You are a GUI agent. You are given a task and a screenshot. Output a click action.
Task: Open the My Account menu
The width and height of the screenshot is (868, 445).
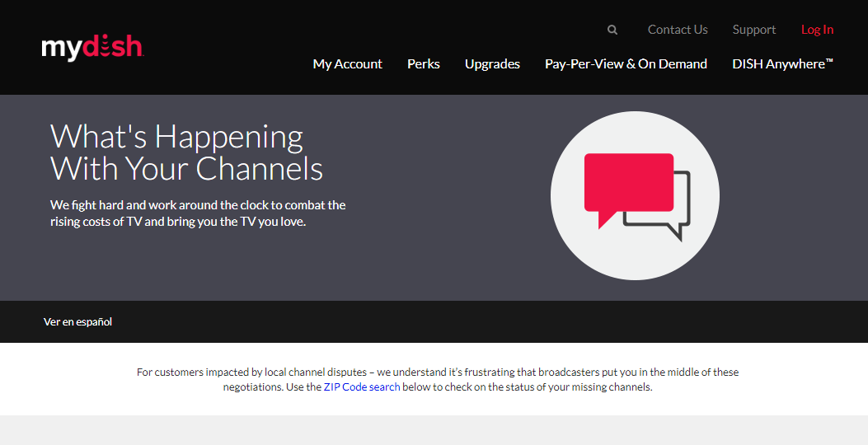coord(347,63)
